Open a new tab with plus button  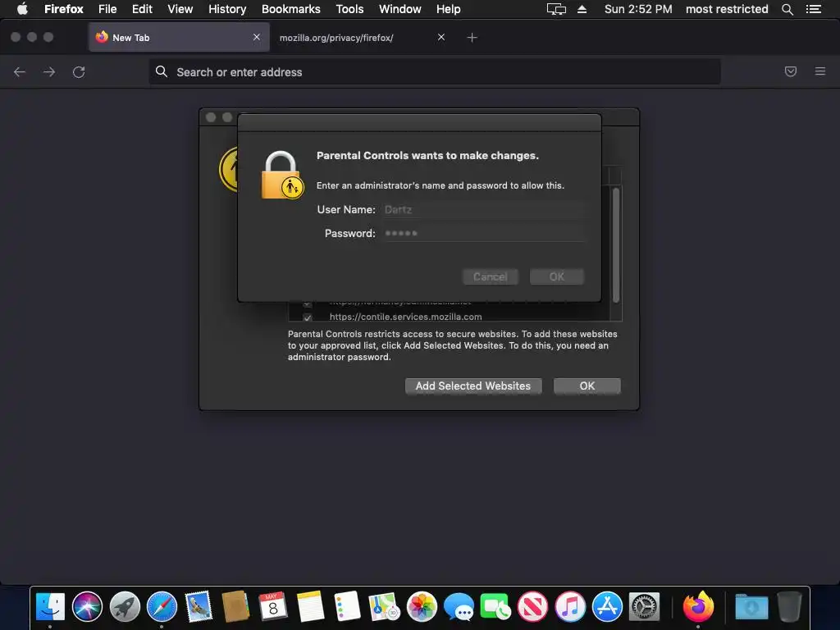coord(472,38)
